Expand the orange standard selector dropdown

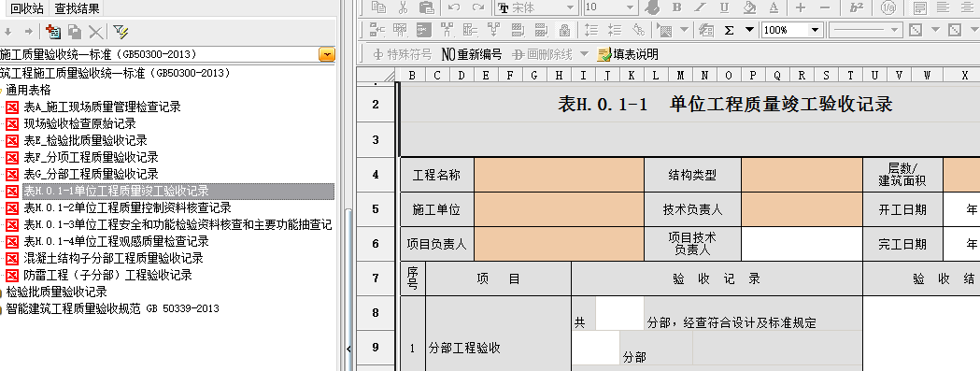pyautogui.click(x=327, y=54)
